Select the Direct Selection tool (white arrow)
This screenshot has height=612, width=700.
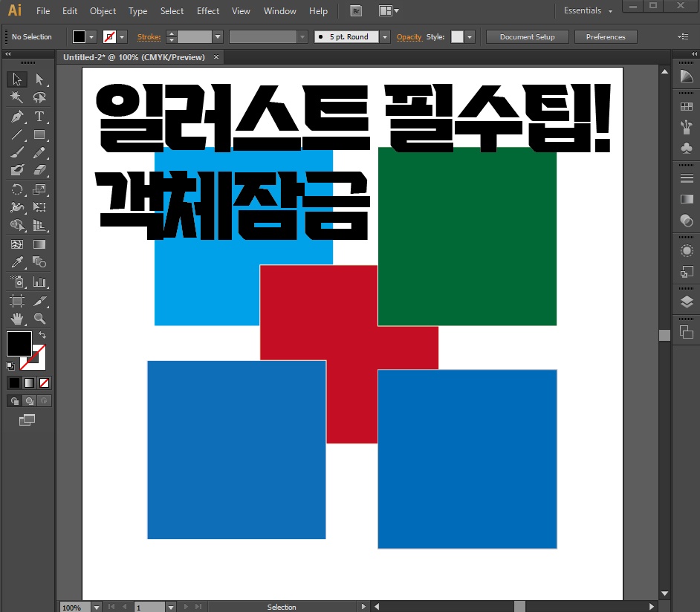tap(39, 79)
